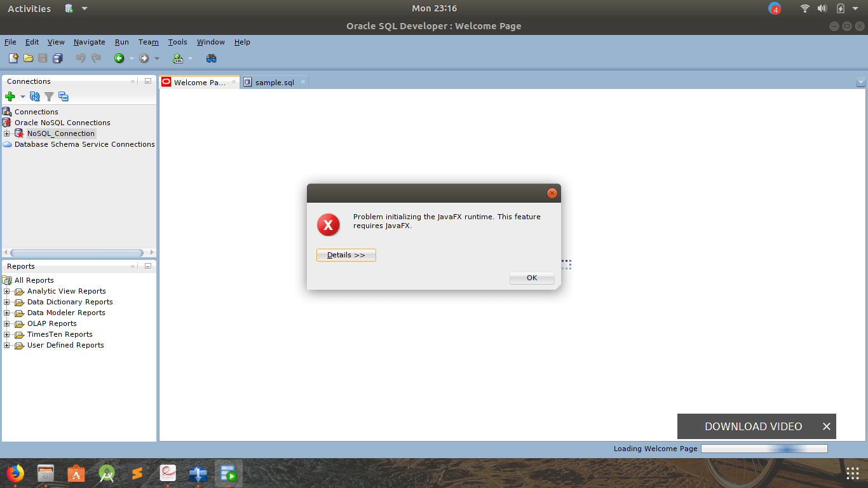Image resolution: width=868 pixels, height=488 pixels.
Task: Click the Connections root tree icon
Action: 7,112
